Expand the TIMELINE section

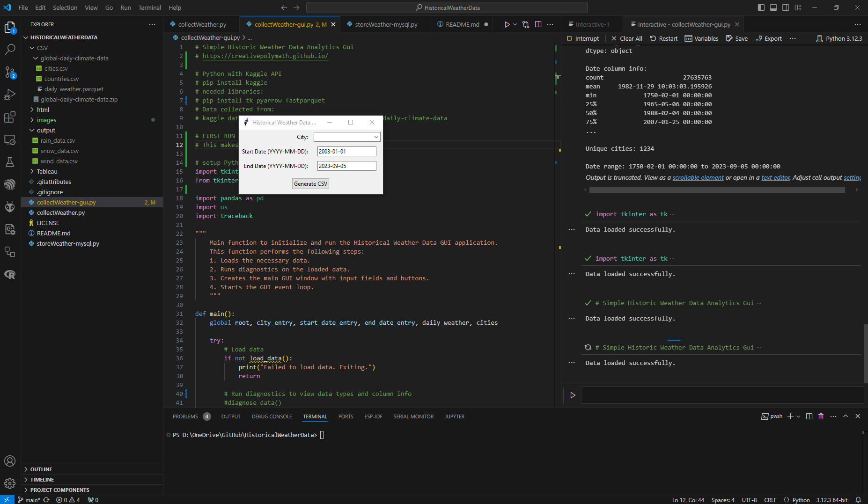pyautogui.click(x=42, y=480)
